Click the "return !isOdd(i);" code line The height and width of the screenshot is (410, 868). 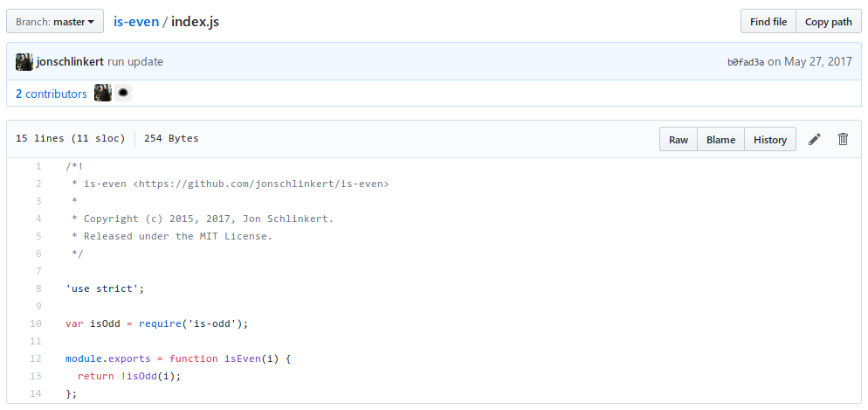(x=129, y=376)
